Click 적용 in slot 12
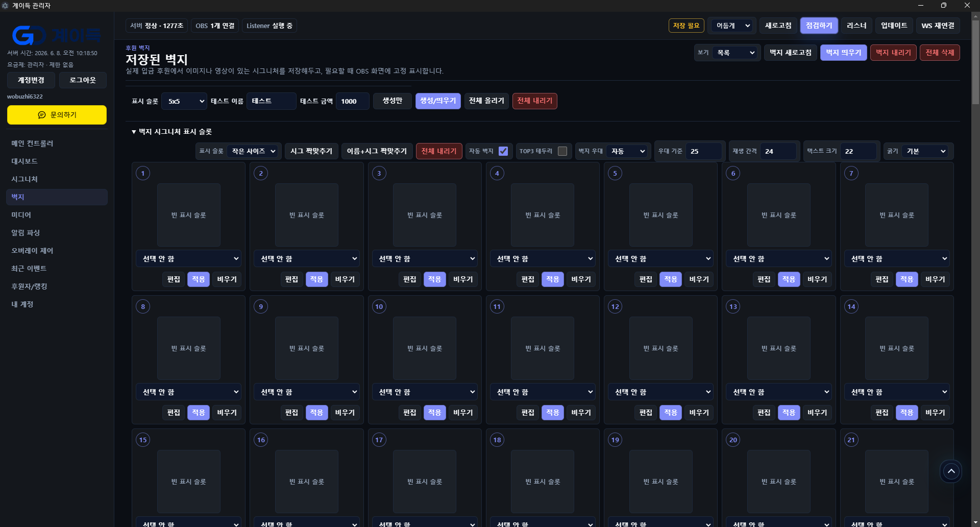Viewport: 980px width, 527px height. 671,413
